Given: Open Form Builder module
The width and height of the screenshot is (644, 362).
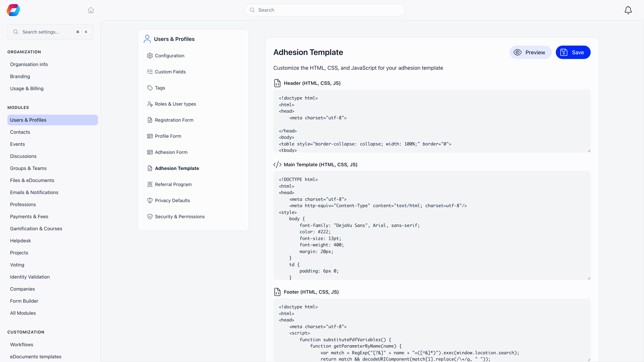Looking at the screenshot, I should 24,301.
